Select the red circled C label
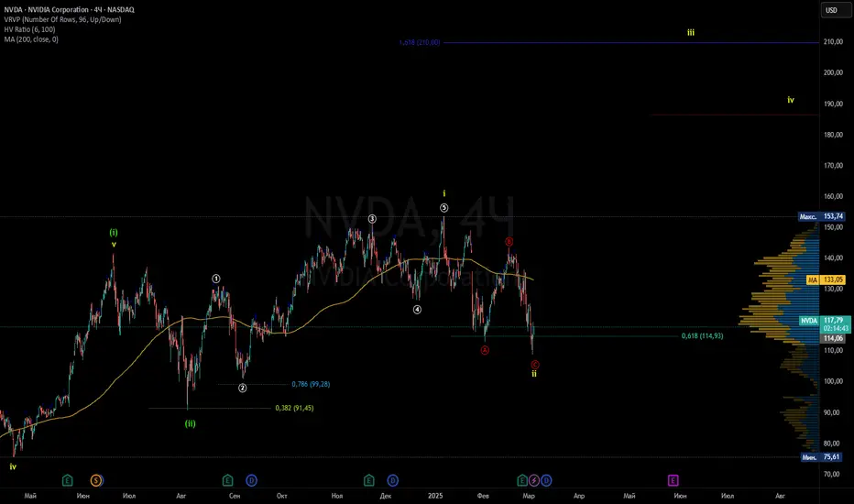Screen dimensions: 854x504 (x=535, y=365)
